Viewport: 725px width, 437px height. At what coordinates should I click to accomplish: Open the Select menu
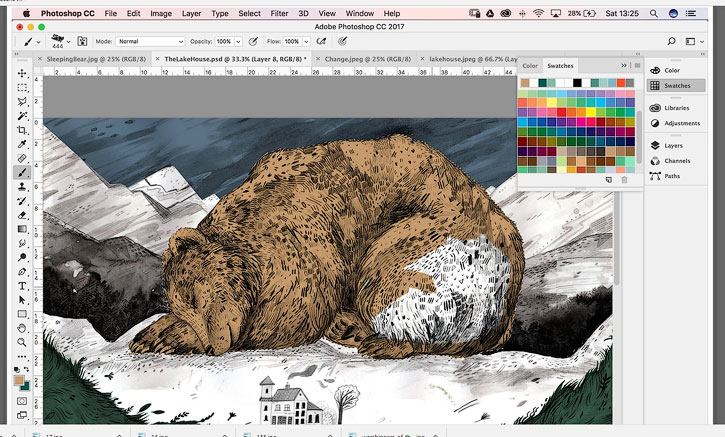249,13
